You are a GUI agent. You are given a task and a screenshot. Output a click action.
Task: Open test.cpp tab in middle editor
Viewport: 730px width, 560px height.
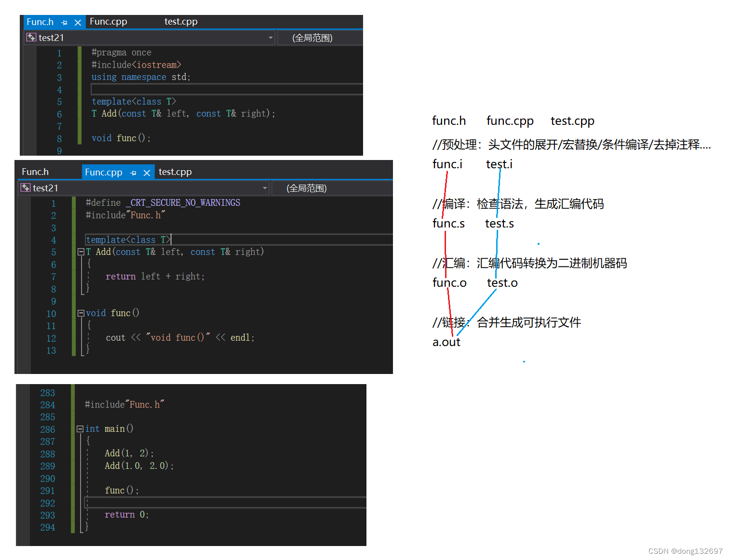pos(175,172)
